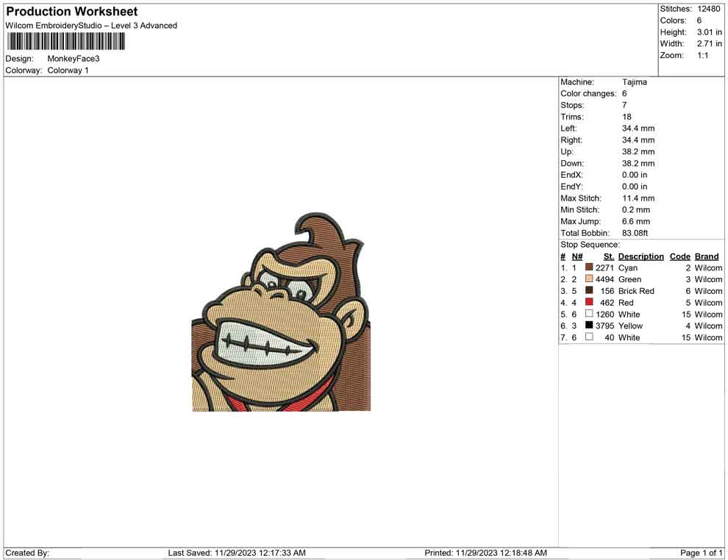
Task: Click the Green tan color swatch
Action: [x=589, y=279]
